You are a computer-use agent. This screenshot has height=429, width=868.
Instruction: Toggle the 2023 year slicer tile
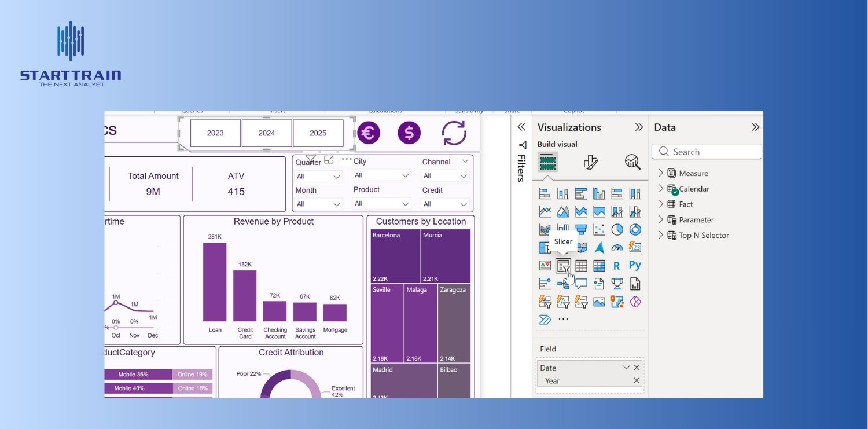tap(215, 133)
